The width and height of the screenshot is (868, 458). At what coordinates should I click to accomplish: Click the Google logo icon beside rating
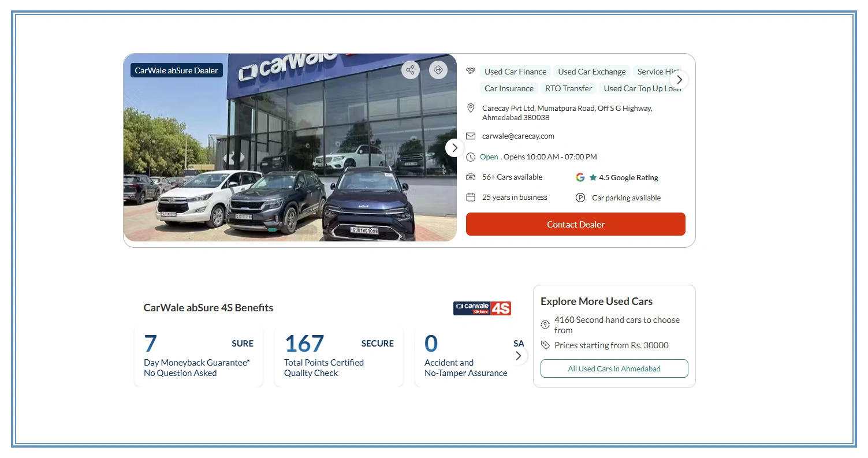[580, 177]
